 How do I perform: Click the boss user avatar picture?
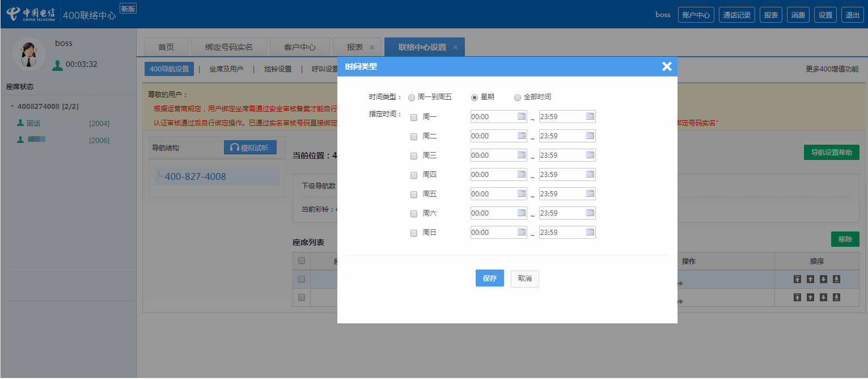(28, 54)
